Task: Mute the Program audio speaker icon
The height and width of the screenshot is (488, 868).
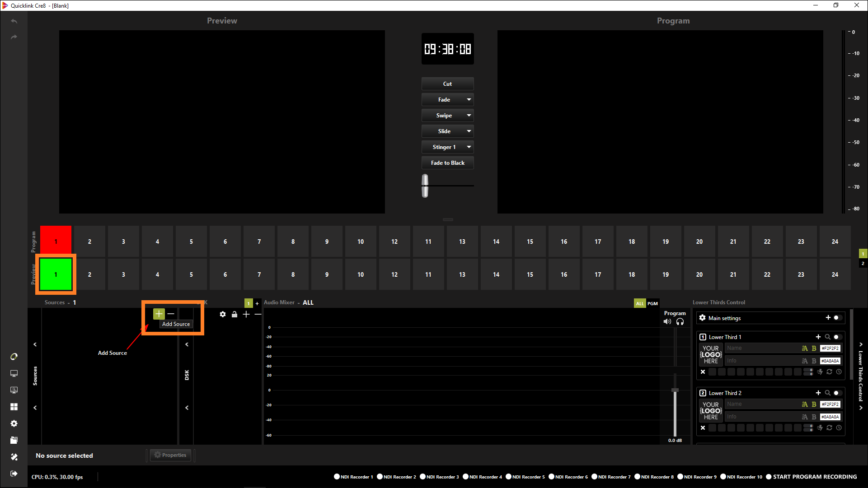Action: click(x=667, y=322)
